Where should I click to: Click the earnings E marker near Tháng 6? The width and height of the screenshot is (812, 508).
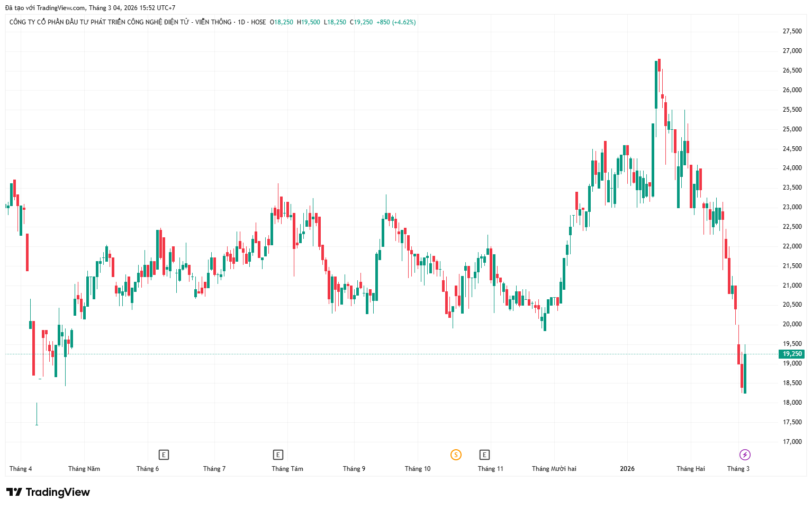(x=164, y=454)
